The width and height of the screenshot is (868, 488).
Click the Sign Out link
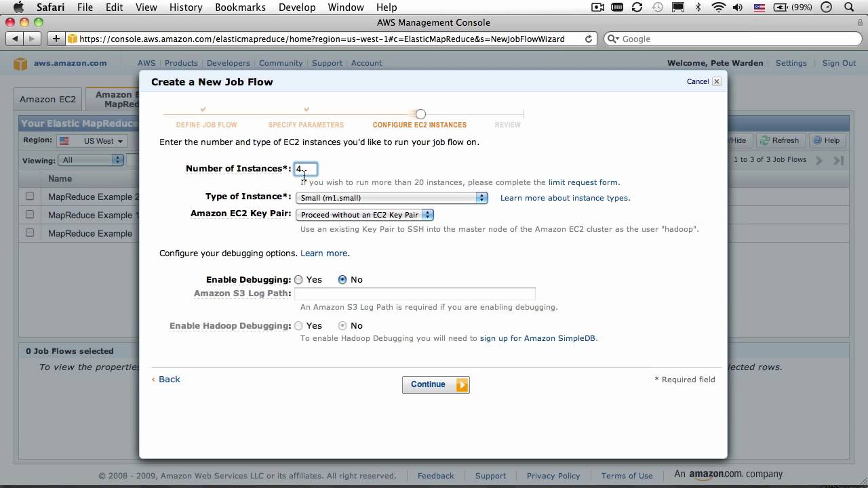click(x=839, y=63)
